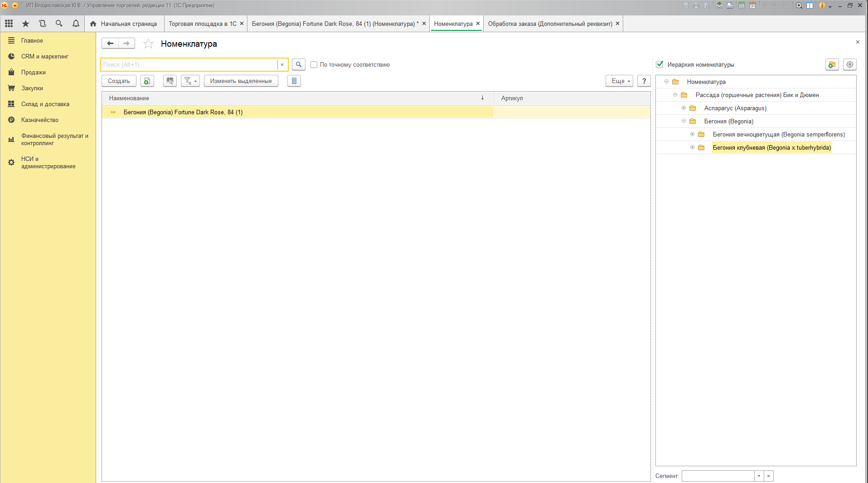This screenshot has width=868, height=483.
Task: Collapse the Бегония (Begonia) tree node
Action: (684, 121)
